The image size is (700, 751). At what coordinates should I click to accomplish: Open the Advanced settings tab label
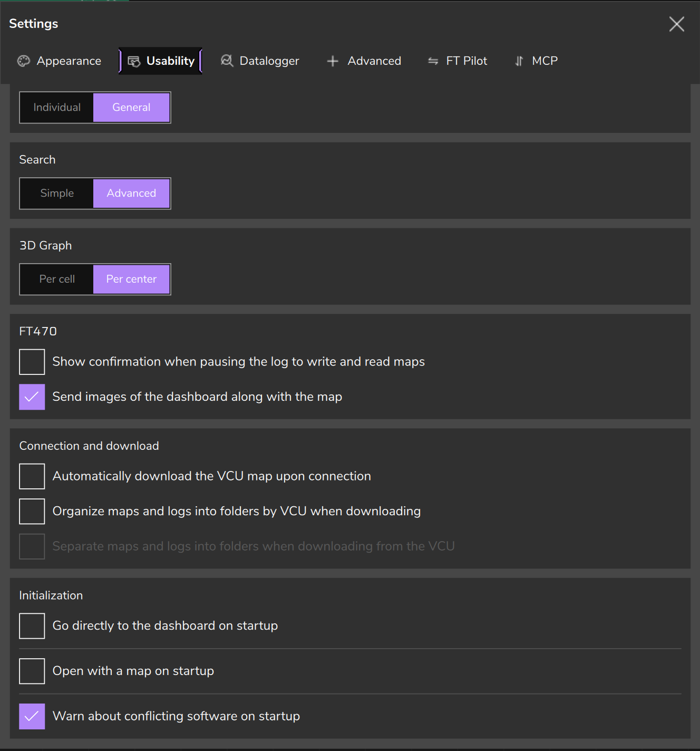(x=374, y=61)
